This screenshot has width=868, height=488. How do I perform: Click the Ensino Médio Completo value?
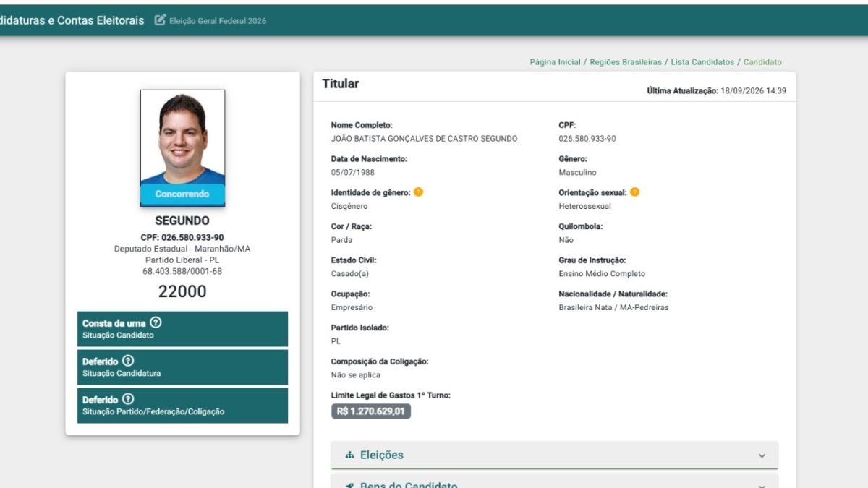pyautogui.click(x=602, y=274)
